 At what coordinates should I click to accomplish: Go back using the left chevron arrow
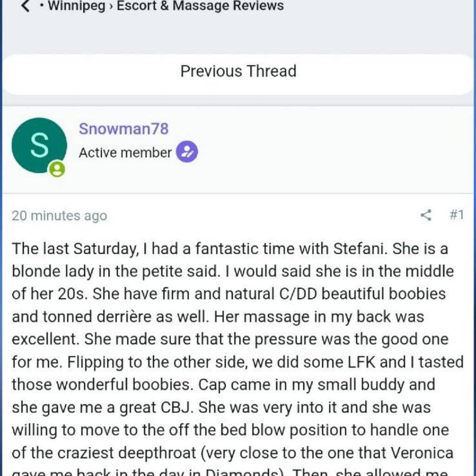(26, 7)
